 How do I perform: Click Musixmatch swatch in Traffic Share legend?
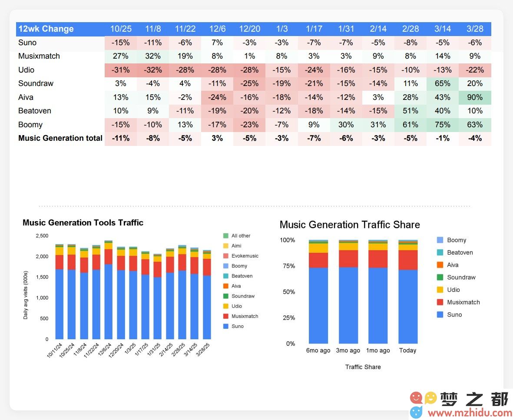point(440,302)
